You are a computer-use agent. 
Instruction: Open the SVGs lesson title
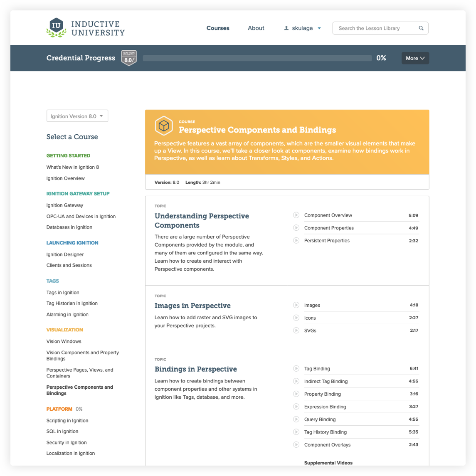310,330
